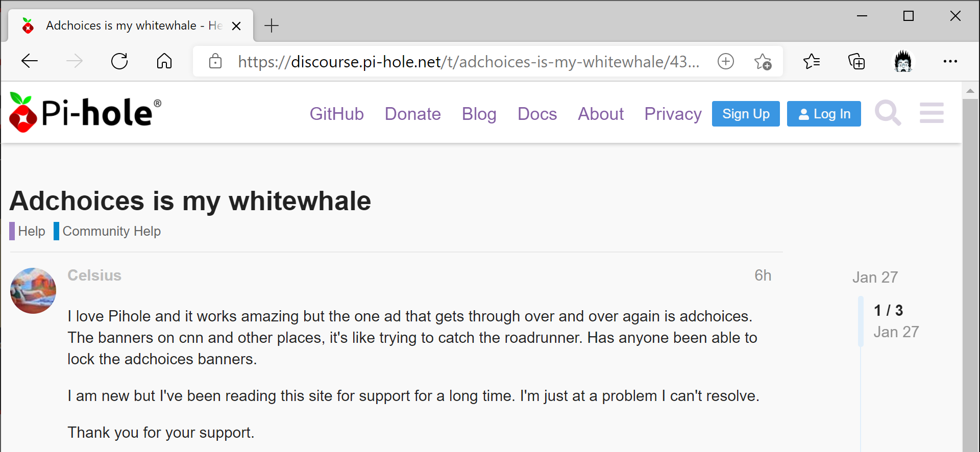Image resolution: width=980 pixels, height=452 pixels.
Task: Open a new browser tab
Action: [272, 26]
